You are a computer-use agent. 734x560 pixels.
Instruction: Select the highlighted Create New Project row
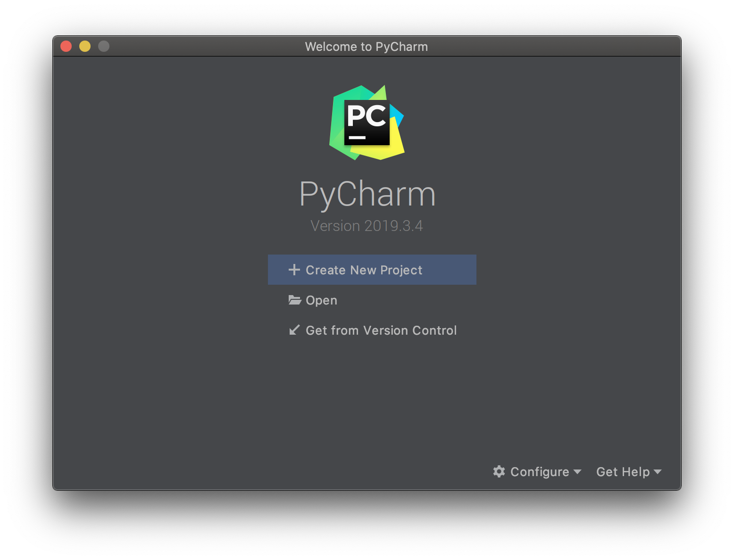point(372,270)
